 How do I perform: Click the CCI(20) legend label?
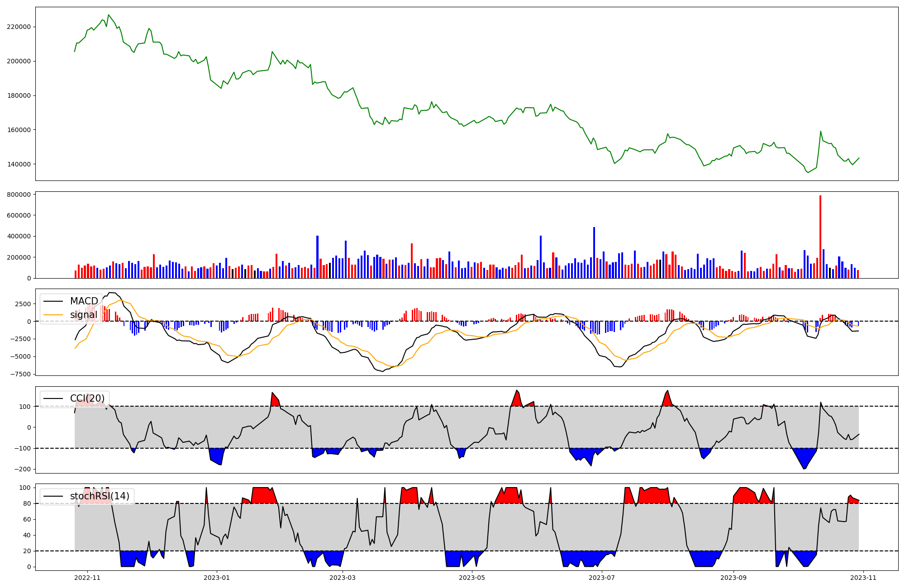point(87,398)
